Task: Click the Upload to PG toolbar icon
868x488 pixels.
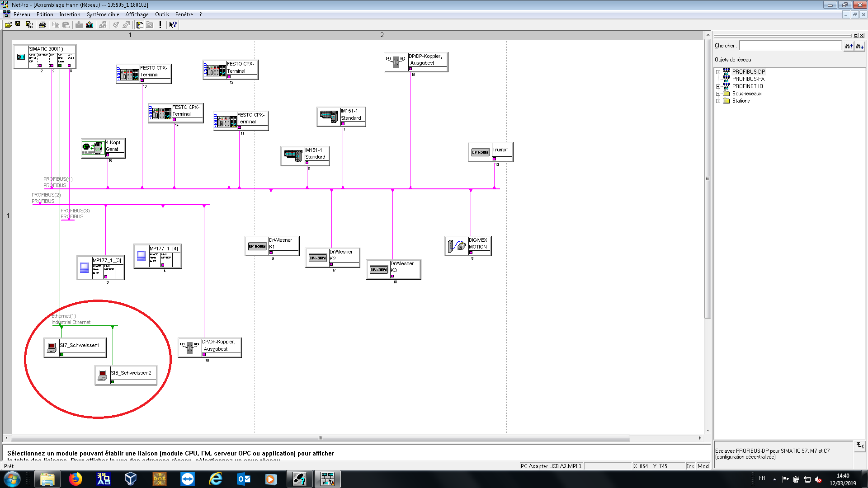Action: click(x=90, y=25)
